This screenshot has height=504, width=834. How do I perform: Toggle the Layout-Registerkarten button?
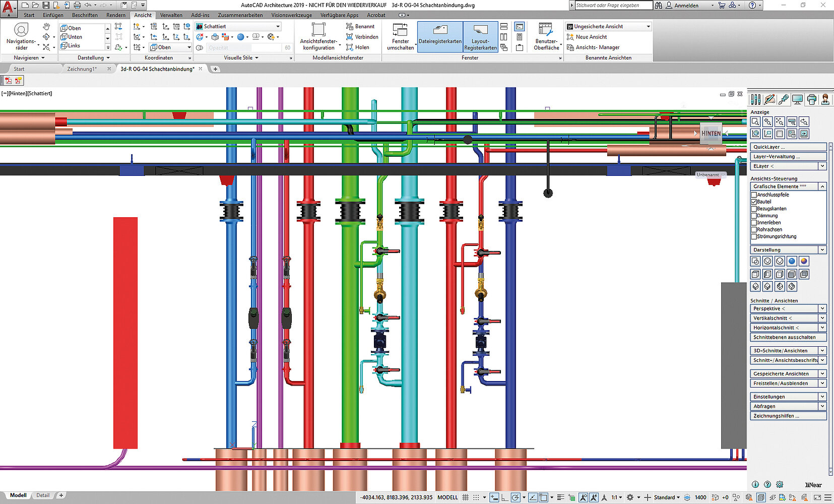(x=480, y=36)
